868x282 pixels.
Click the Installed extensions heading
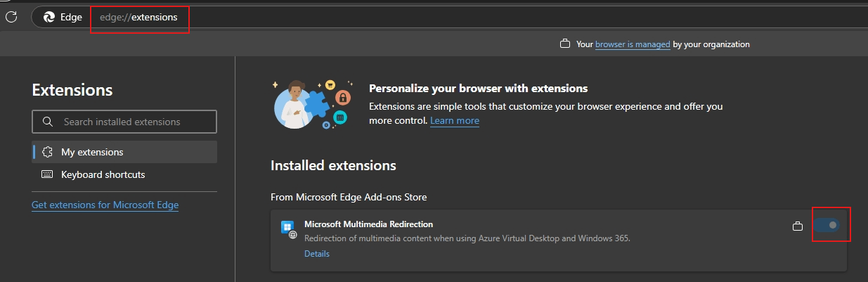click(333, 166)
